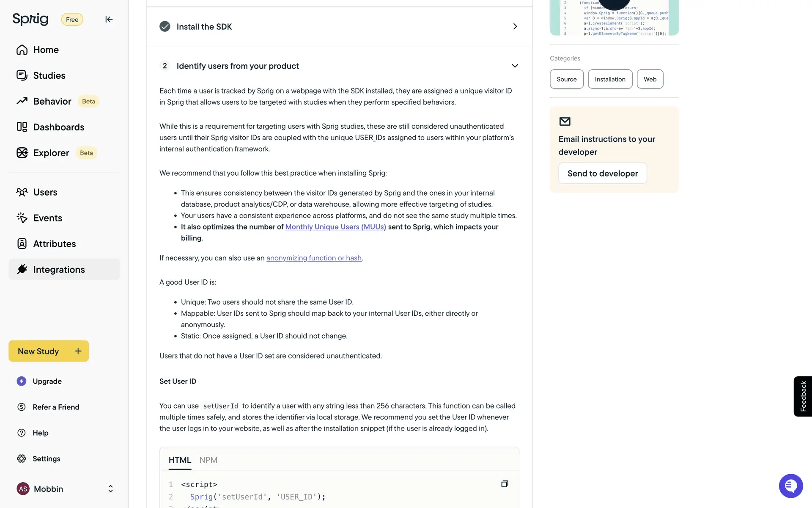Open Studies from the sidebar icon

[x=22, y=75]
